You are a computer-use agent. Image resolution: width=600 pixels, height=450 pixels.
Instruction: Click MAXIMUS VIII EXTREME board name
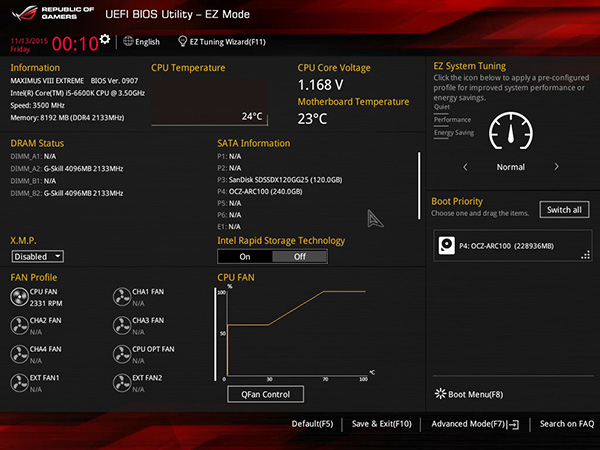click(x=47, y=81)
